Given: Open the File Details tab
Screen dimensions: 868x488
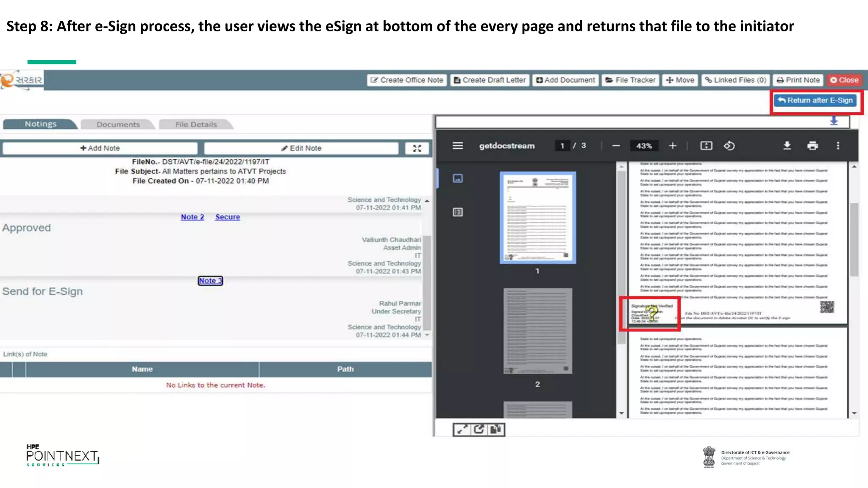Looking at the screenshot, I should point(196,125).
